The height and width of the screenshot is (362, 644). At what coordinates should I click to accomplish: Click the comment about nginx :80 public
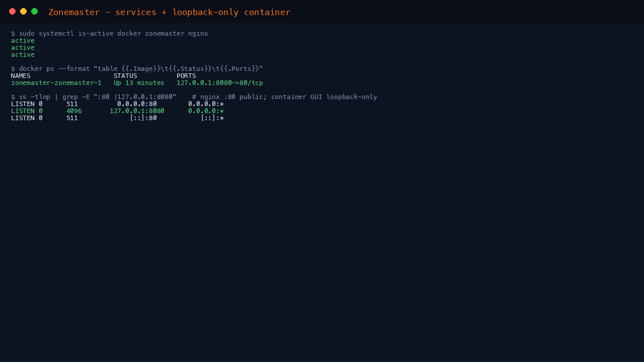[285, 97]
